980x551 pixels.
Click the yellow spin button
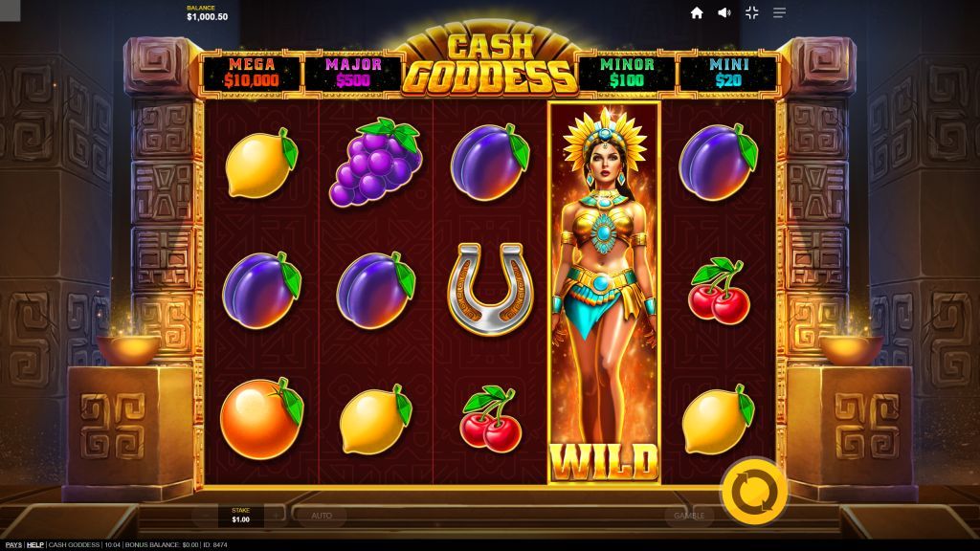[x=754, y=492]
